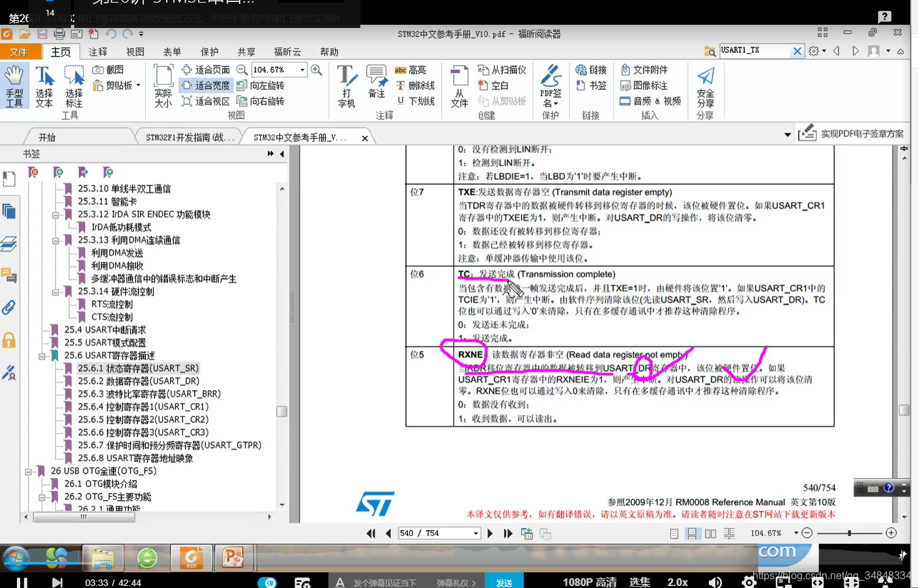Go to the previous page arrow

[x=388, y=533]
